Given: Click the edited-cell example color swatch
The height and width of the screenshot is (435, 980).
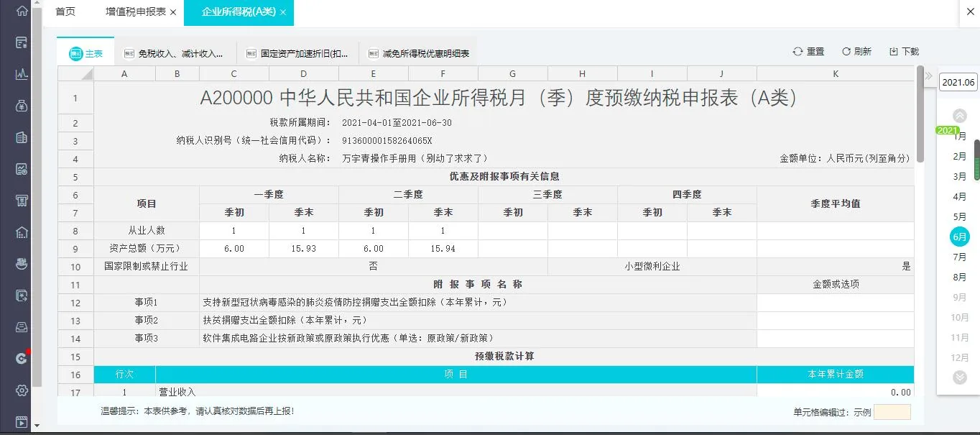Looking at the screenshot, I should point(892,412).
